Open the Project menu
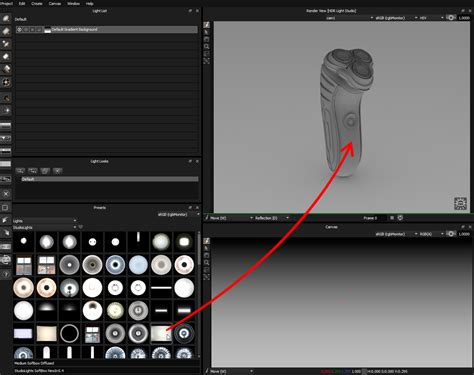The width and height of the screenshot is (474, 375). (6, 4)
